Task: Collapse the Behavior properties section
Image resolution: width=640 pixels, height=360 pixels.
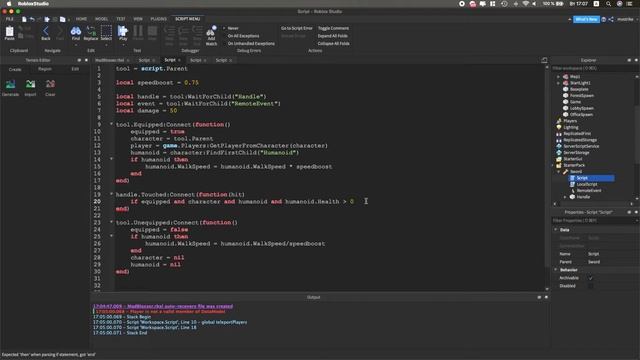Action: coord(556,270)
